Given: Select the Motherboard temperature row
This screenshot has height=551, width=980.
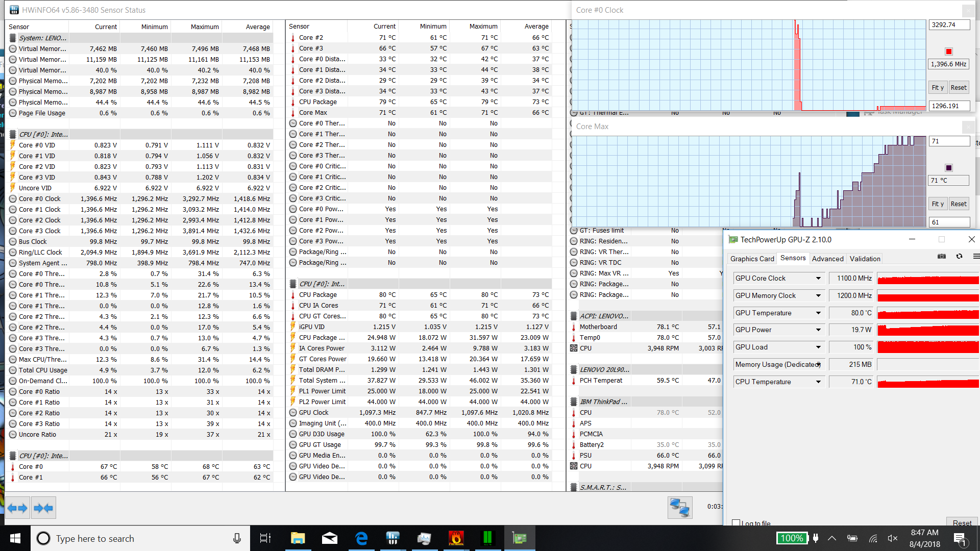Looking at the screenshot, I should [646, 327].
